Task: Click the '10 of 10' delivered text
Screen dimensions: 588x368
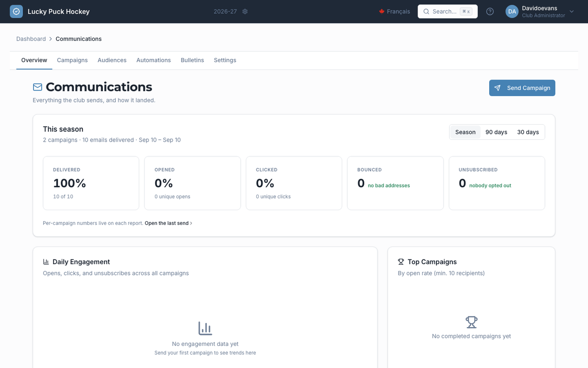Action: pyautogui.click(x=63, y=196)
